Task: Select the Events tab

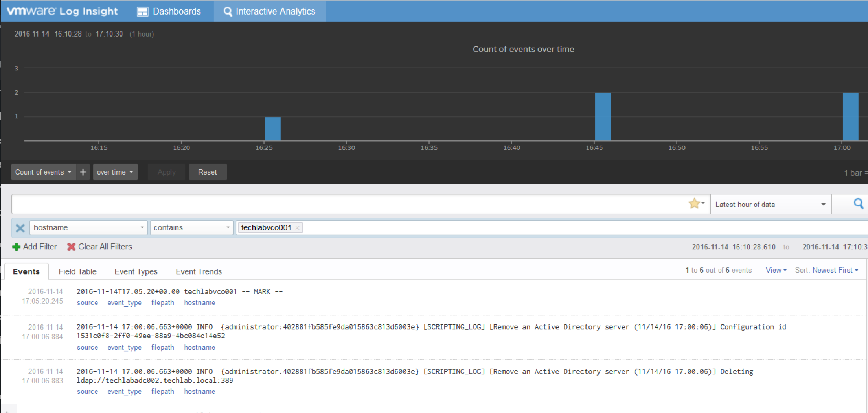Action: point(26,271)
